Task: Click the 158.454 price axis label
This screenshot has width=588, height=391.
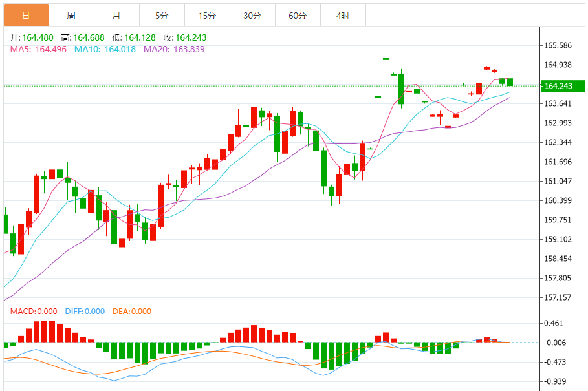Action: pyautogui.click(x=558, y=259)
